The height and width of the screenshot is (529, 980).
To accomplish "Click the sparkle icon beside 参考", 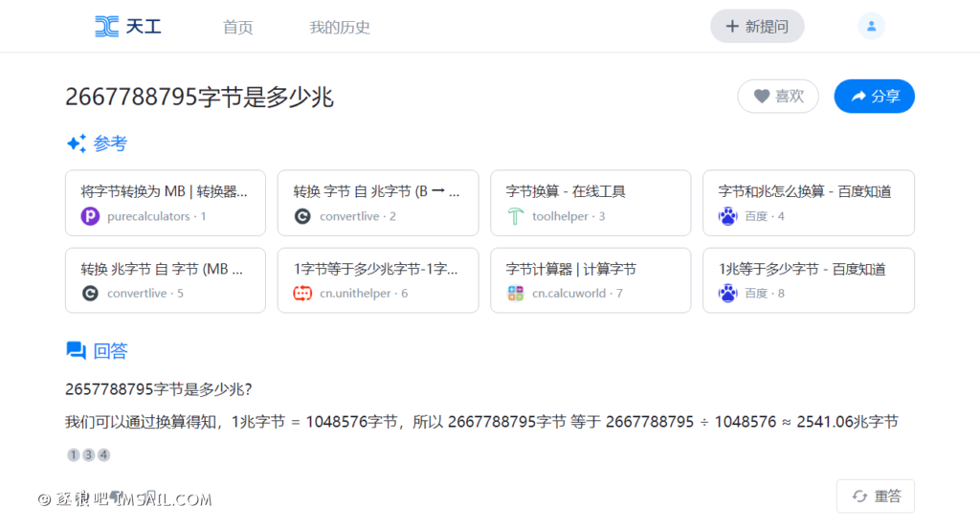I will (77, 144).
